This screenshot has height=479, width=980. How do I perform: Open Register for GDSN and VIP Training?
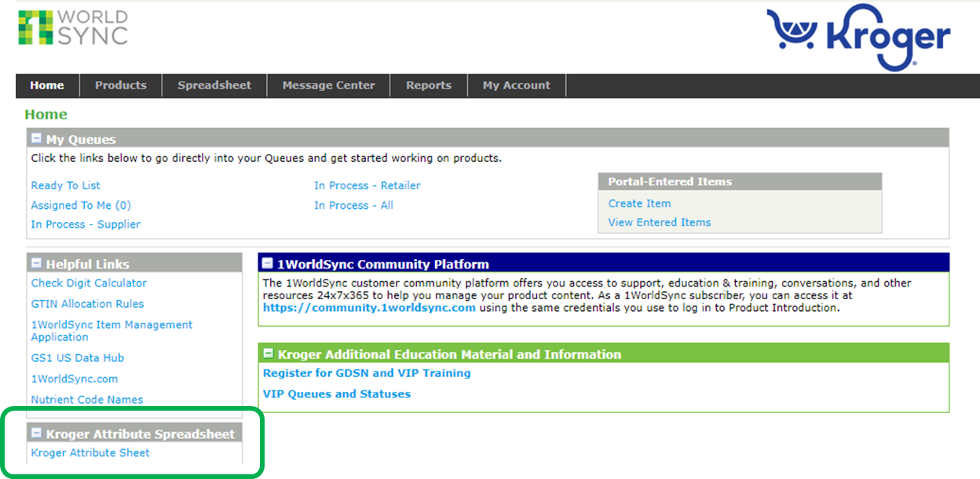367,373
